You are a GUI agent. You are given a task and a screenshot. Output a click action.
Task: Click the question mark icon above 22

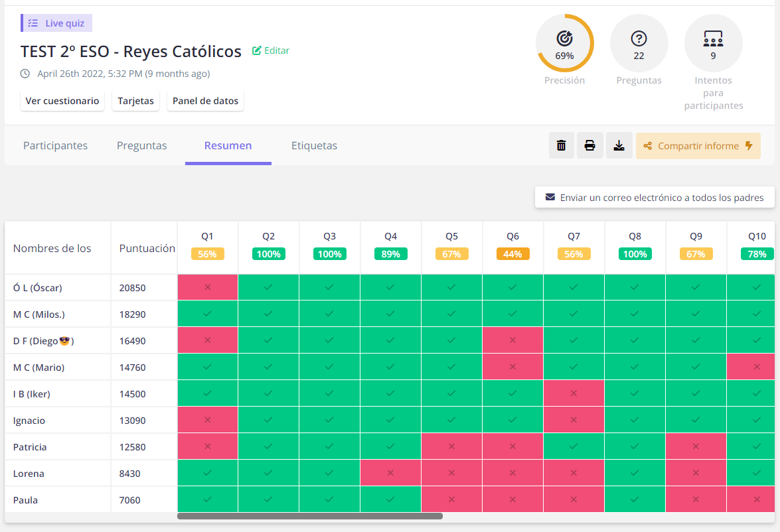click(639, 38)
